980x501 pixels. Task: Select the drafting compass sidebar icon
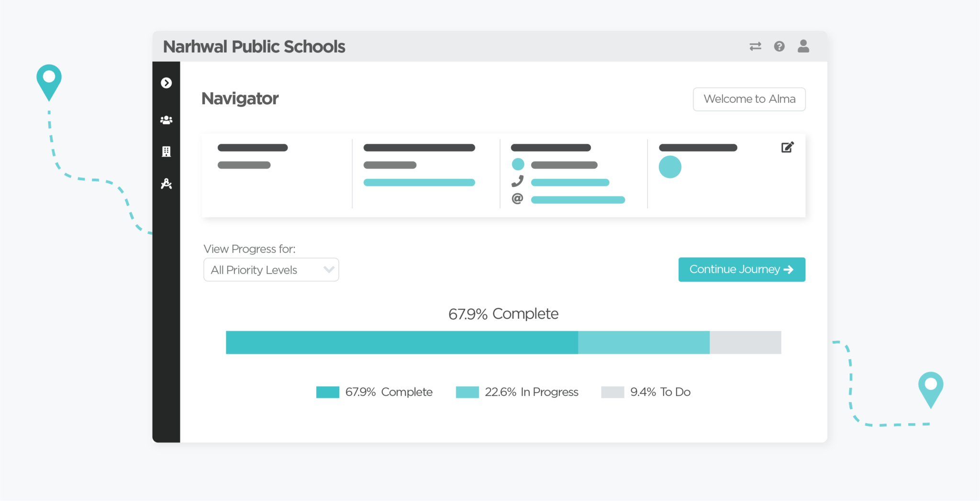pos(166,184)
